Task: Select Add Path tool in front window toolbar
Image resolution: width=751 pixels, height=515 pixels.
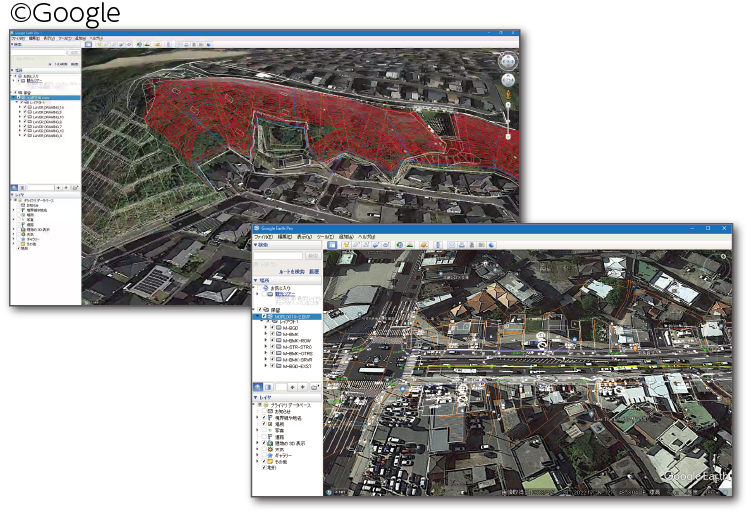Action: click(x=366, y=245)
